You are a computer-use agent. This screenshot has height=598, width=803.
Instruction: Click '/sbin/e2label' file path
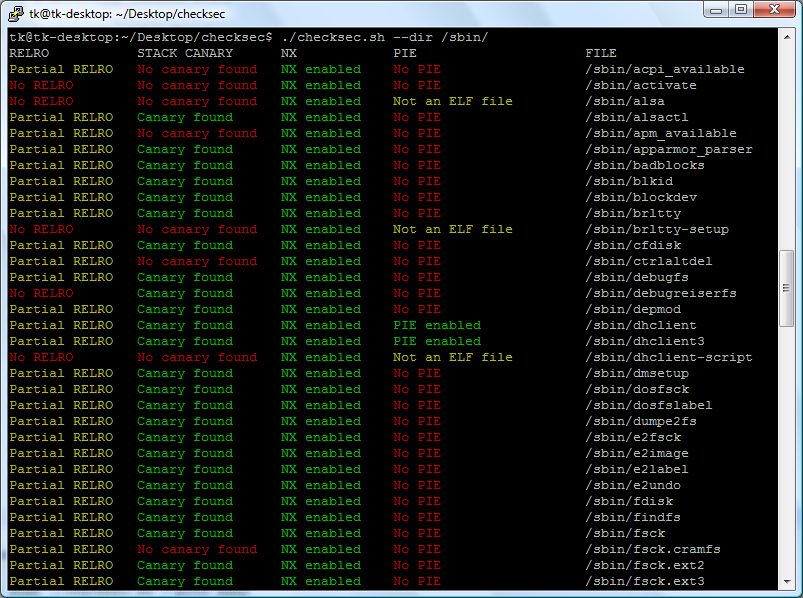coord(637,469)
